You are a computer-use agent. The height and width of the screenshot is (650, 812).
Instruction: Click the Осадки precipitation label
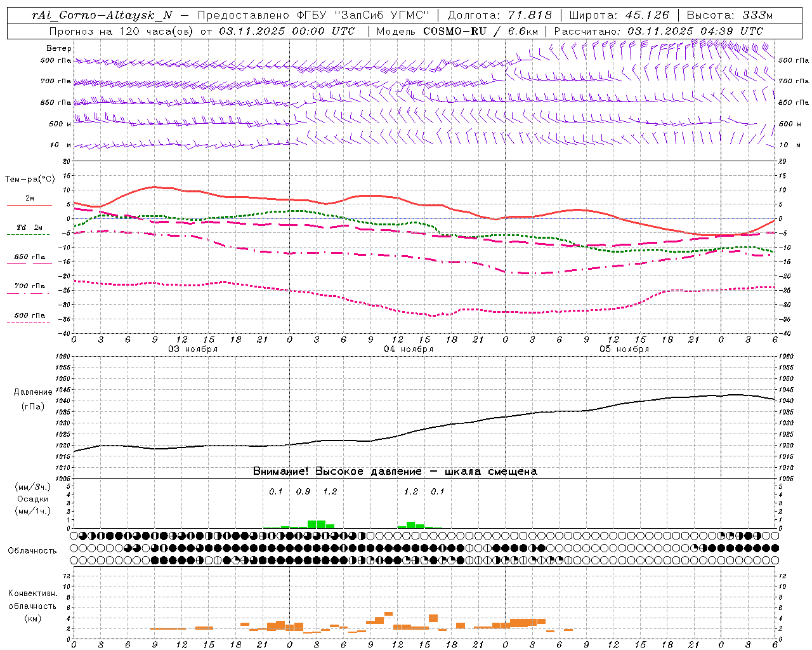pyautogui.click(x=33, y=499)
